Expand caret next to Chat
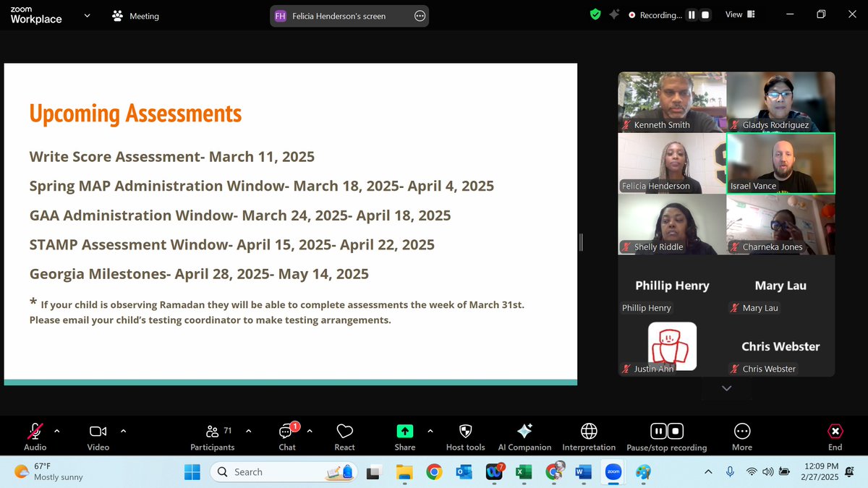Image resolution: width=868 pixels, height=488 pixels. pyautogui.click(x=310, y=431)
